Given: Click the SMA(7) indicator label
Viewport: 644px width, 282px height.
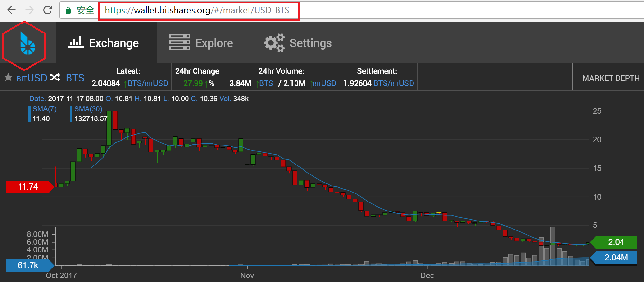Looking at the screenshot, I should click(x=44, y=109).
